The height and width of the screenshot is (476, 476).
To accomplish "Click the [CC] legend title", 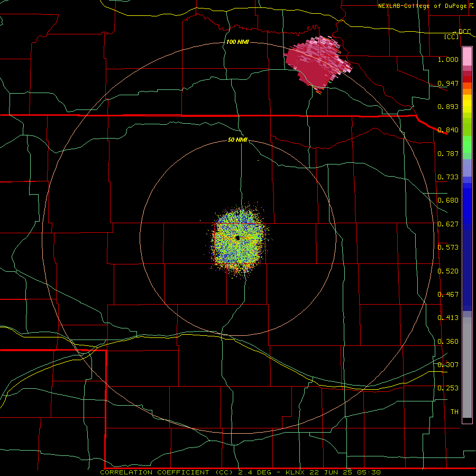I will pyautogui.click(x=452, y=36).
